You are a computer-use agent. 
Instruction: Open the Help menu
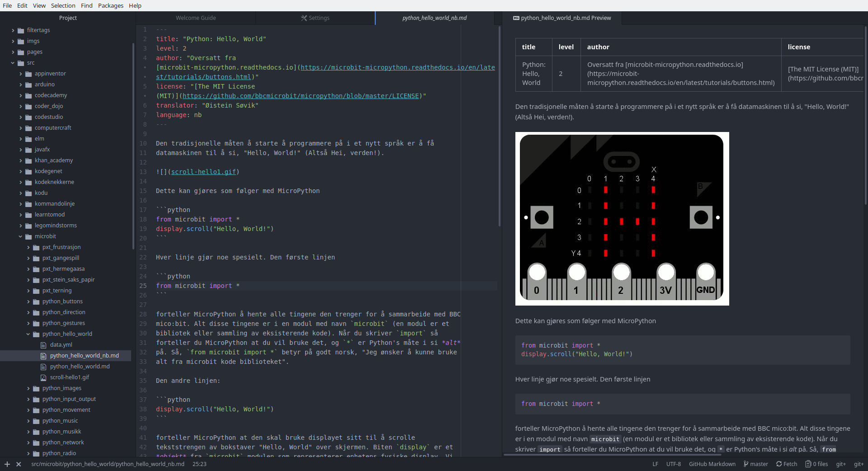135,5
